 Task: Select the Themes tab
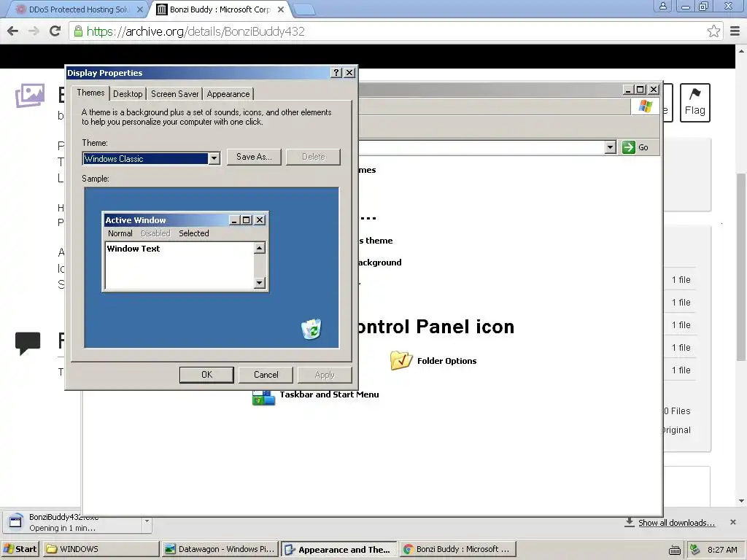coord(90,93)
